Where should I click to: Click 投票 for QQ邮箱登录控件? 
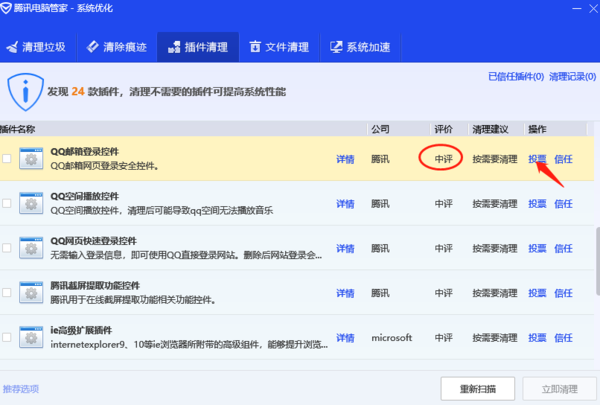[537, 159]
